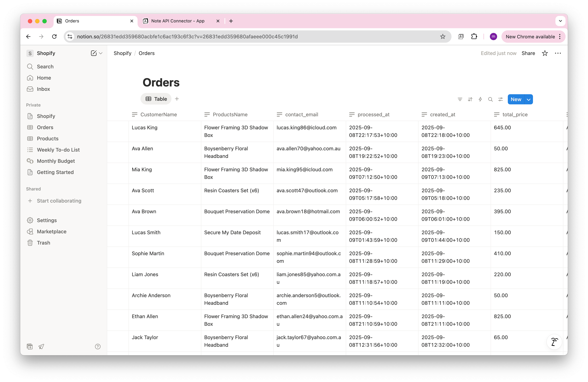The width and height of the screenshot is (588, 382).
Task: Select the Table view tab
Action: 156,99
